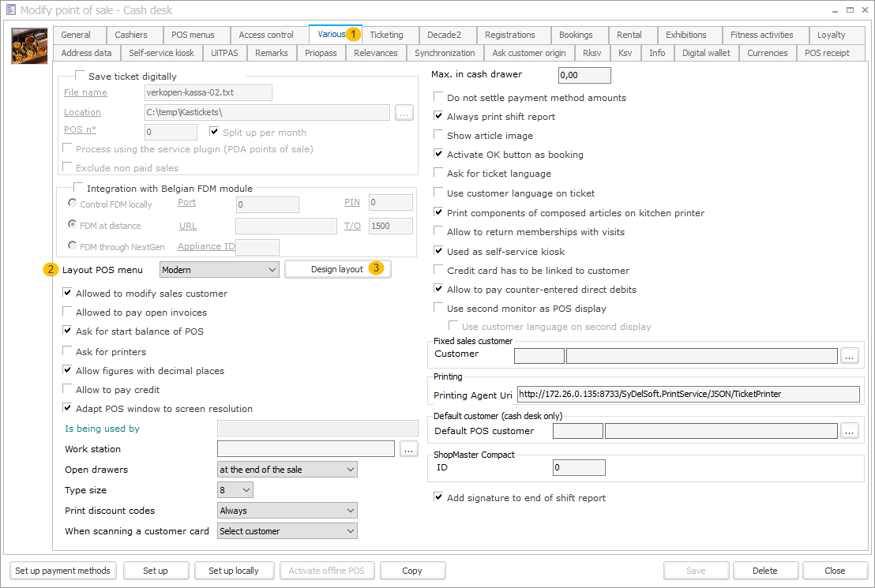Click the Max. in cash drawer field
Viewport: 875px width, 588px height.
[584, 76]
